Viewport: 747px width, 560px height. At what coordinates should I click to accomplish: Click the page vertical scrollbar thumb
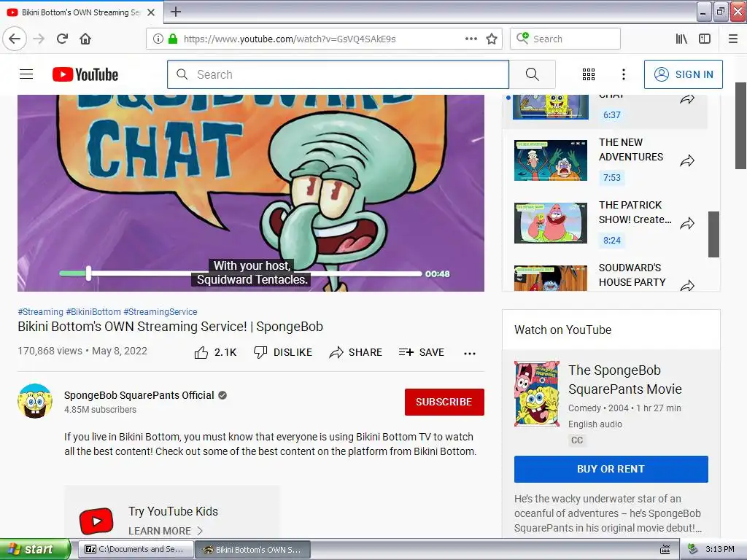pos(740,125)
